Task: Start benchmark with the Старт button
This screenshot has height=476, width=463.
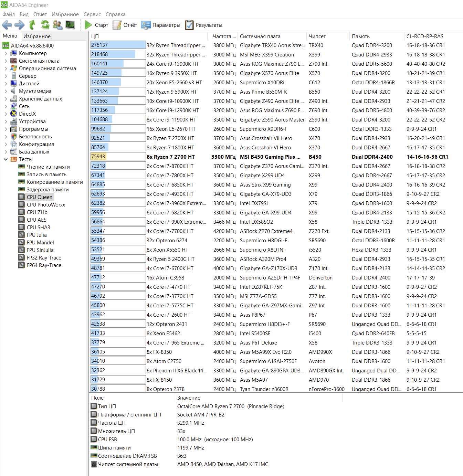Action: [x=96, y=25]
